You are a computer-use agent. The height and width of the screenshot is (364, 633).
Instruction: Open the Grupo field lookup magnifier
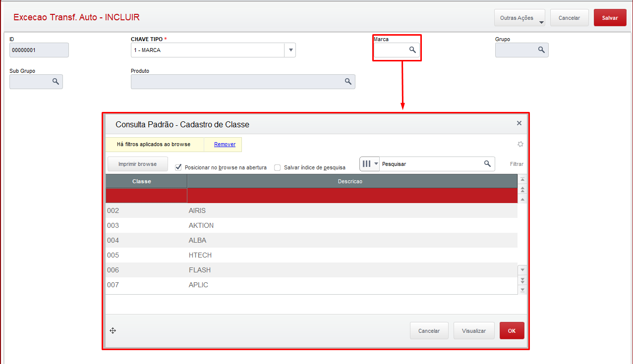(x=541, y=50)
